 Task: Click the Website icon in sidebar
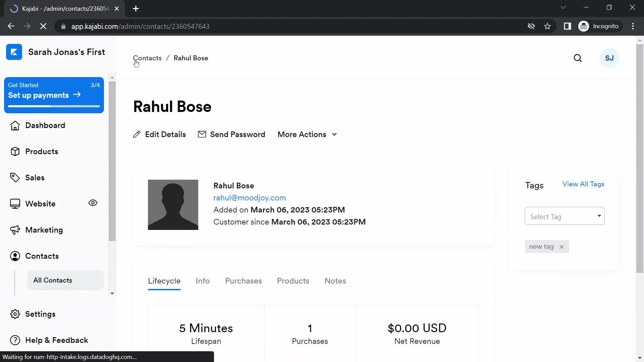[15, 204]
